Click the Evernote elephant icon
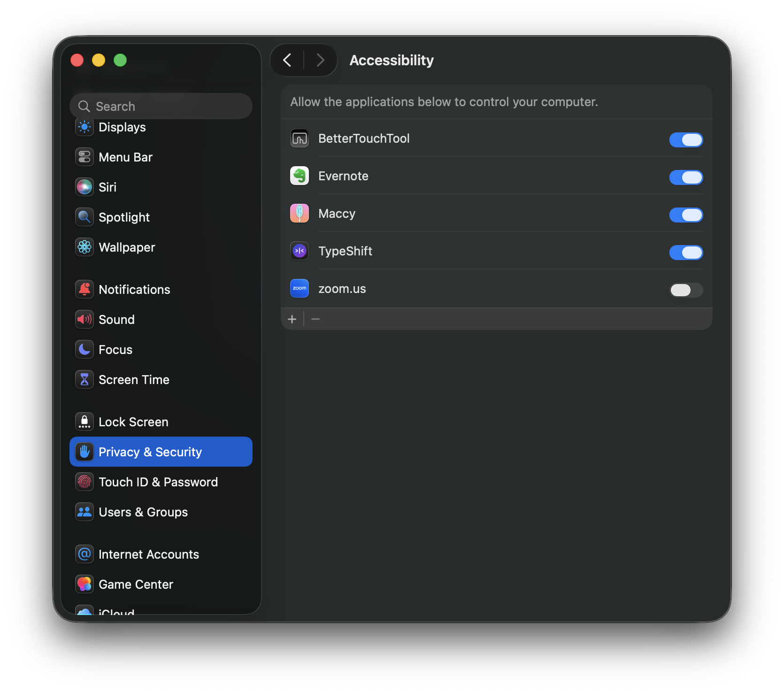The height and width of the screenshot is (692, 784). click(300, 176)
